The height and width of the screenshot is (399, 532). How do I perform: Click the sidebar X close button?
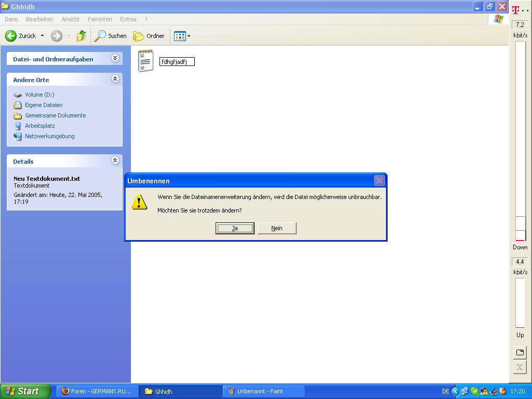[520, 367]
